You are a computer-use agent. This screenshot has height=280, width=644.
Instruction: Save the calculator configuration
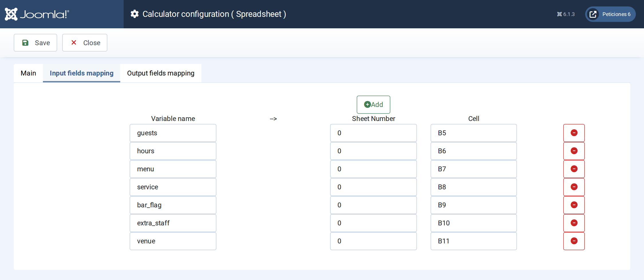click(35, 43)
